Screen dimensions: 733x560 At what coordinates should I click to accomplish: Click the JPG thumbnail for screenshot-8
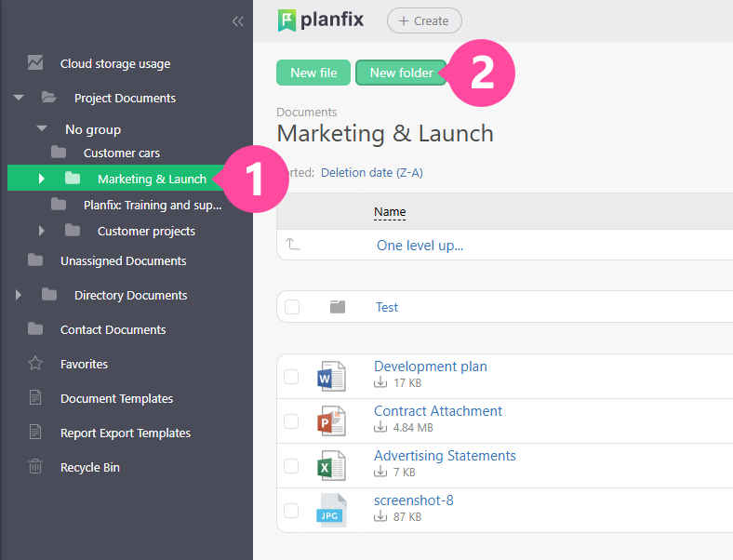click(x=331, y=510)
